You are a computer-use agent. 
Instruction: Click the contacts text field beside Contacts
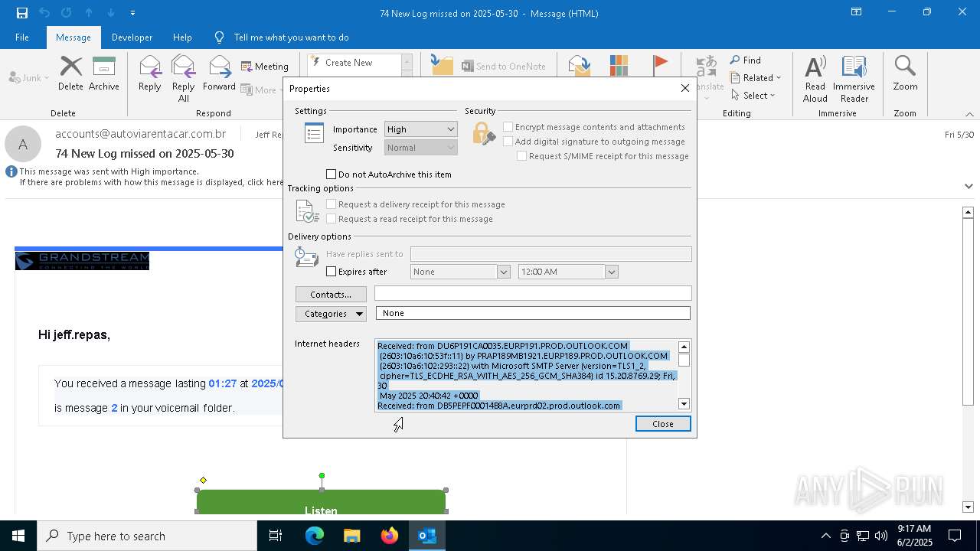(x=533, y=294)
